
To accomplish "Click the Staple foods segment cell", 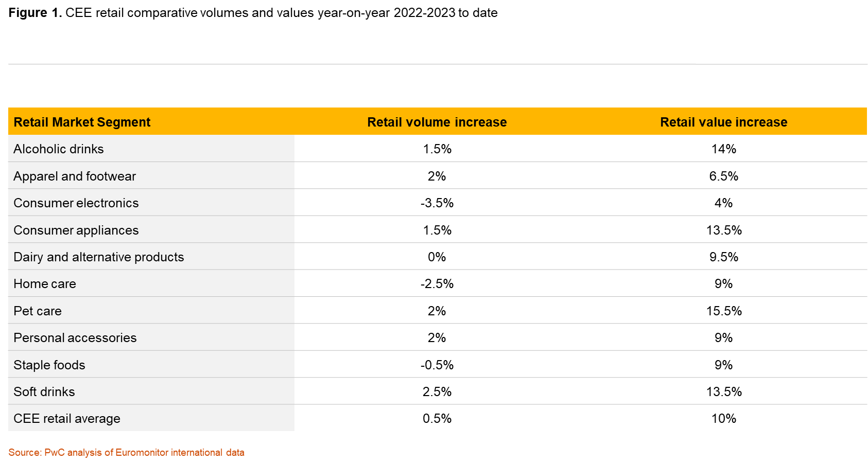I will (49, 365).
